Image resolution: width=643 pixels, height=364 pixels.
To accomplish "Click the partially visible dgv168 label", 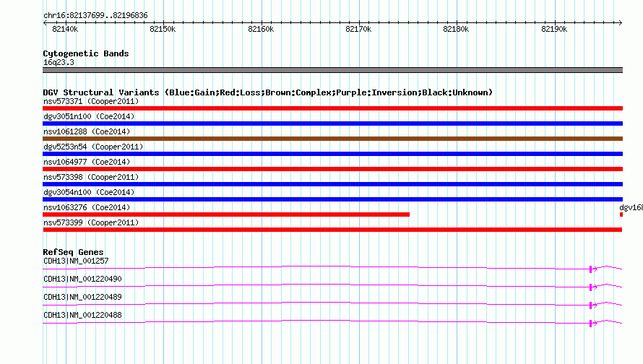I will (x=631, y=207).
